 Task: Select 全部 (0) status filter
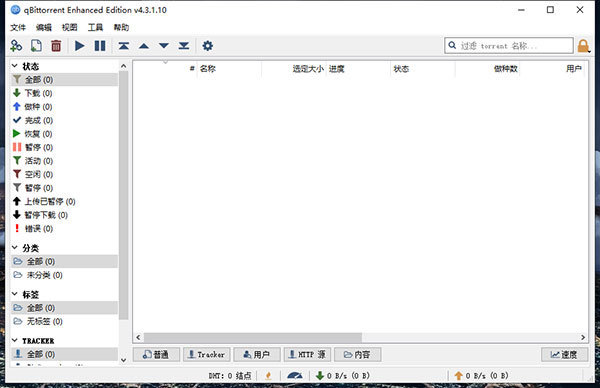(64, 80)
